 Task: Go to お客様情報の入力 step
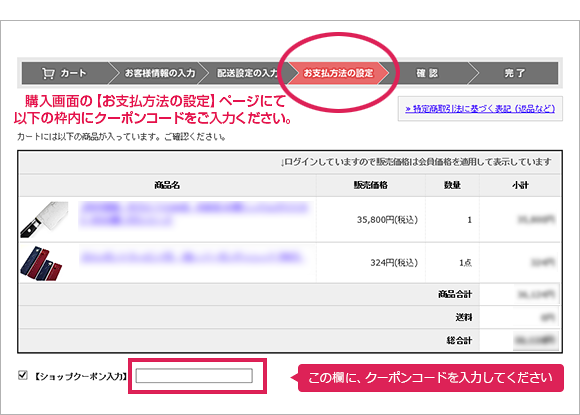pyautogui.click(x=160, y=73)
